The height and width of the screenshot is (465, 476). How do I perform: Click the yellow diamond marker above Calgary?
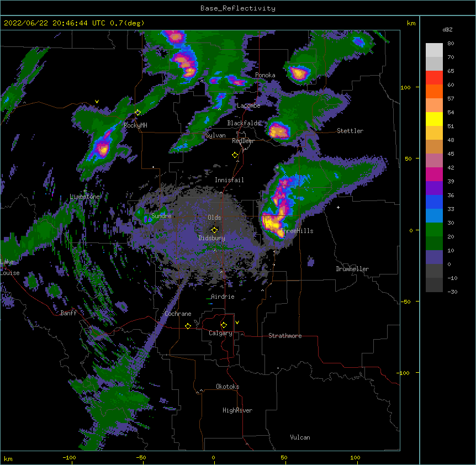tap(224, 325)
